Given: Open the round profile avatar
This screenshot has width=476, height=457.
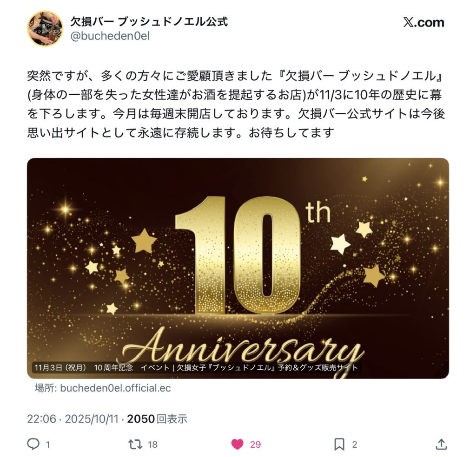Looking at the screenshot, I should tap(45, 28).
